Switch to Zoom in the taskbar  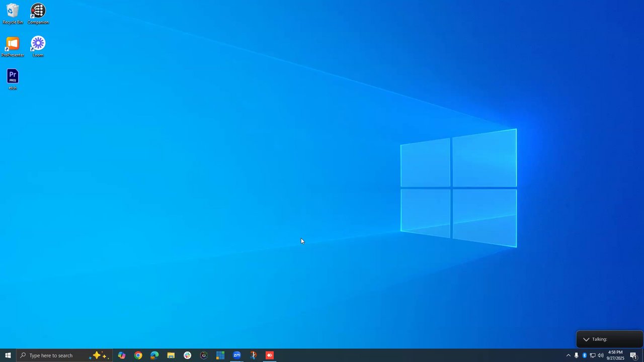pyautogui.click(x=236, y=355)
